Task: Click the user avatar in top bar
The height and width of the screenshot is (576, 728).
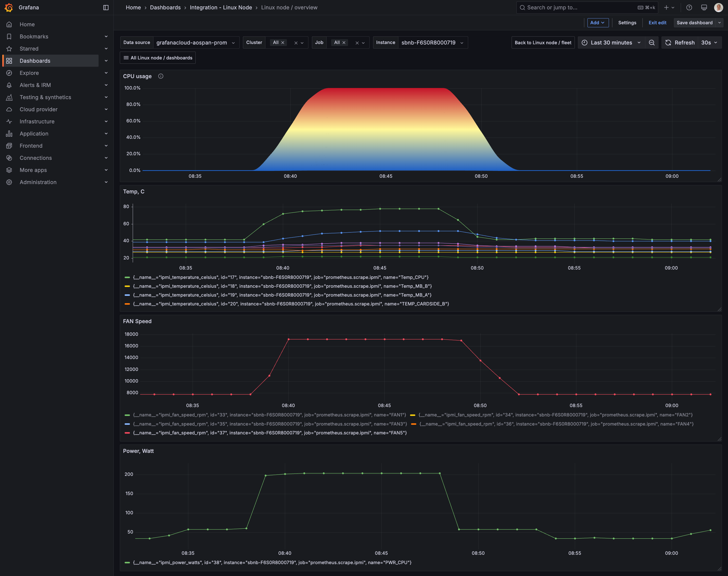Action: [x=719, y=7]
